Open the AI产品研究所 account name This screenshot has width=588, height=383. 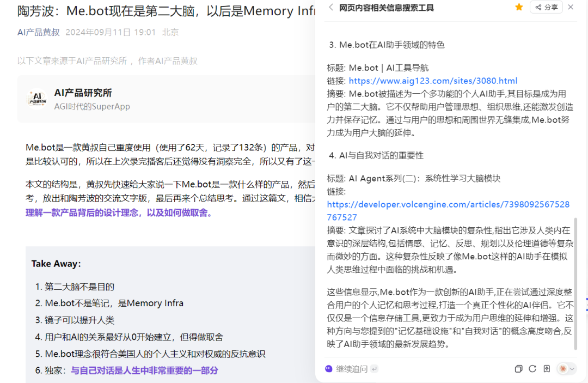(x=83, y=93)
